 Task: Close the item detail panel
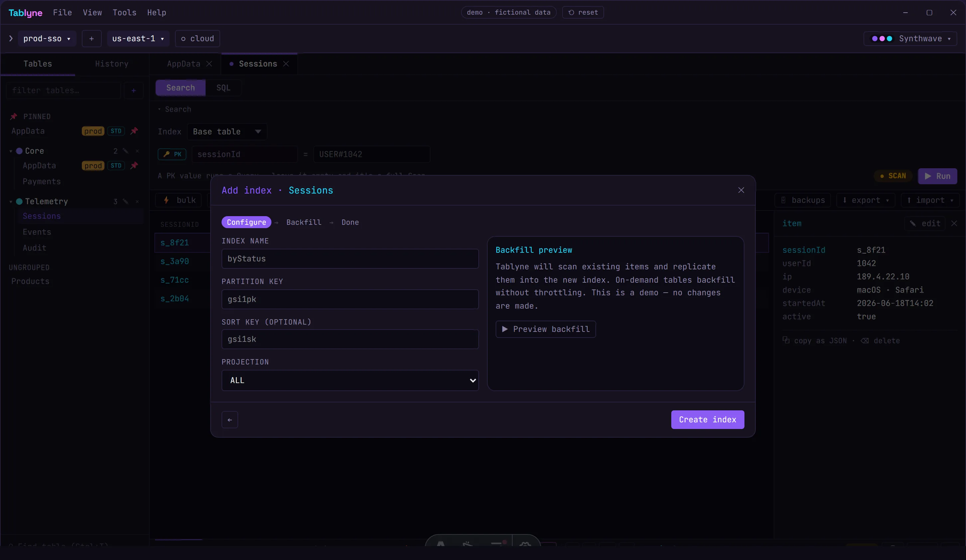pyautogui.click(x=954, y=223)
